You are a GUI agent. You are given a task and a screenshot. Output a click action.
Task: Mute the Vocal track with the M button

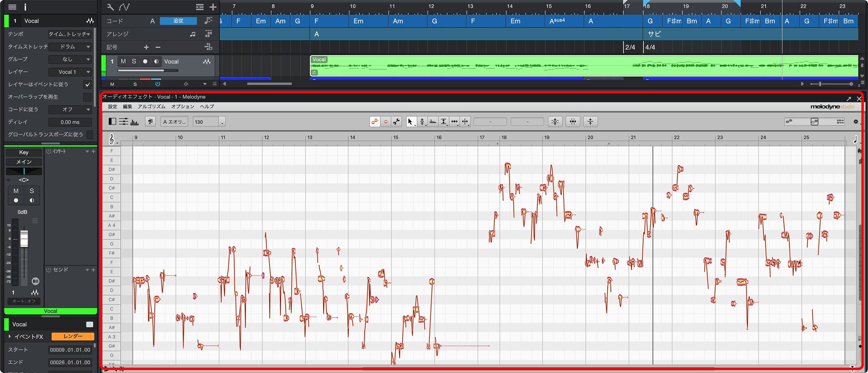click(x=123, y=61)
